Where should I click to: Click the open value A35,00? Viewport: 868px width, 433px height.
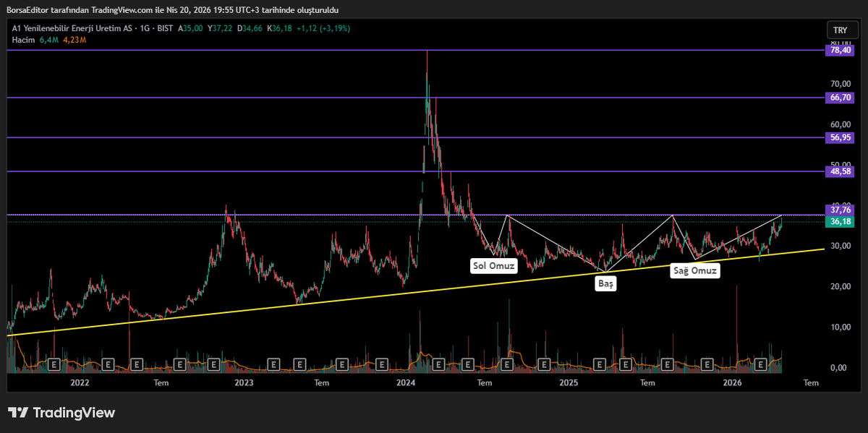[x=191, y=28]
